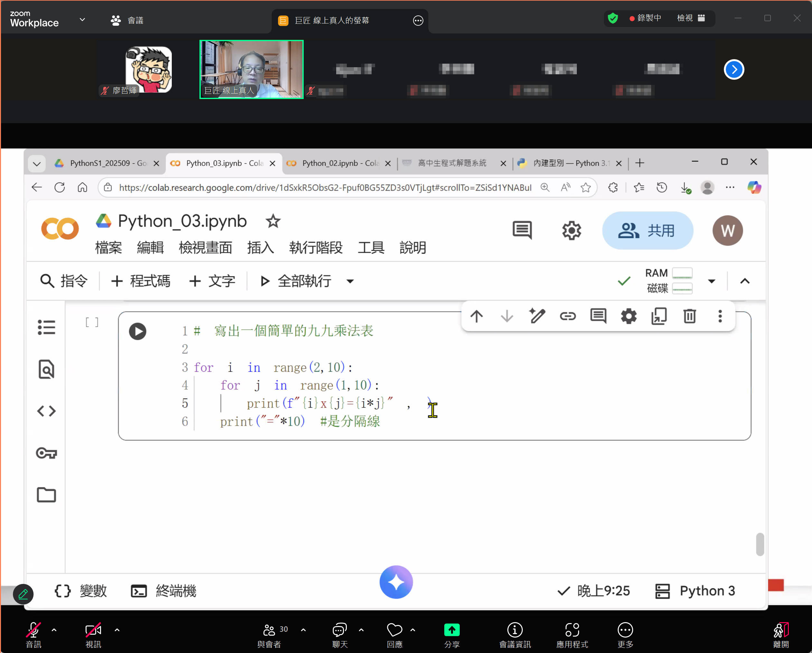
Task: Collapse the notebook header with chevron
Action: click(744, 281)
